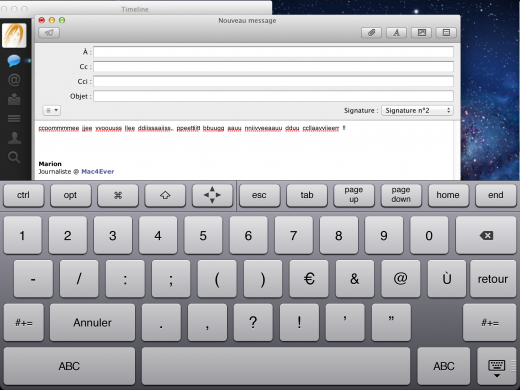Tap the arrow directional pad key
Screen dimensions: 520x390
click(x=212, y=195)
